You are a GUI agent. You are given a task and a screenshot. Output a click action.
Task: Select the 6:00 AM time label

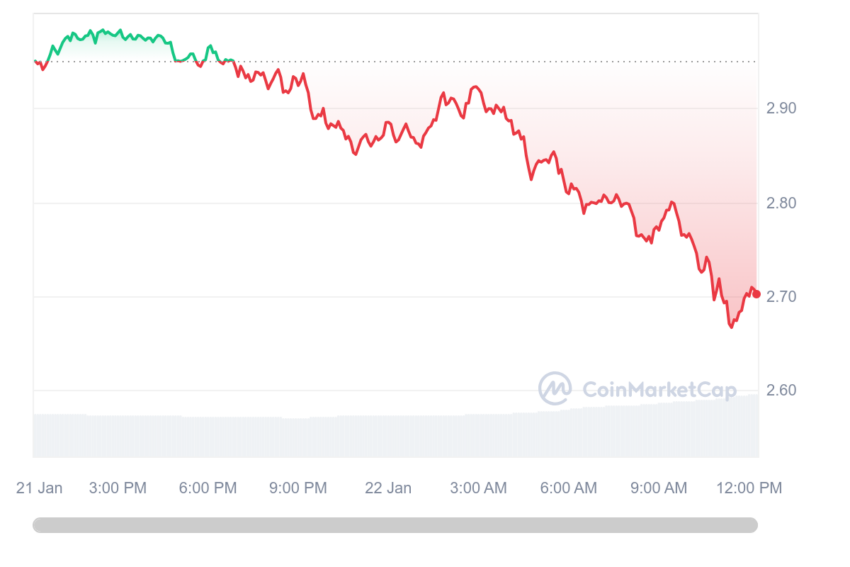568,488
